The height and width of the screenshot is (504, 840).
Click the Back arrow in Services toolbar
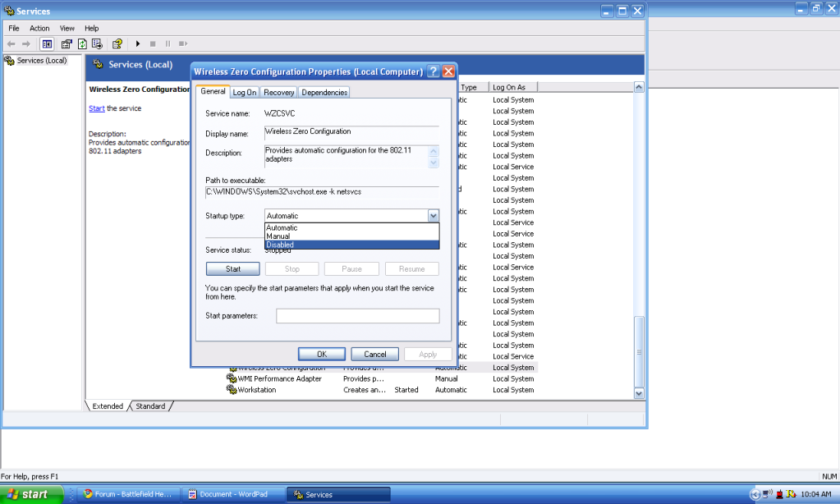tap(11, 44)
